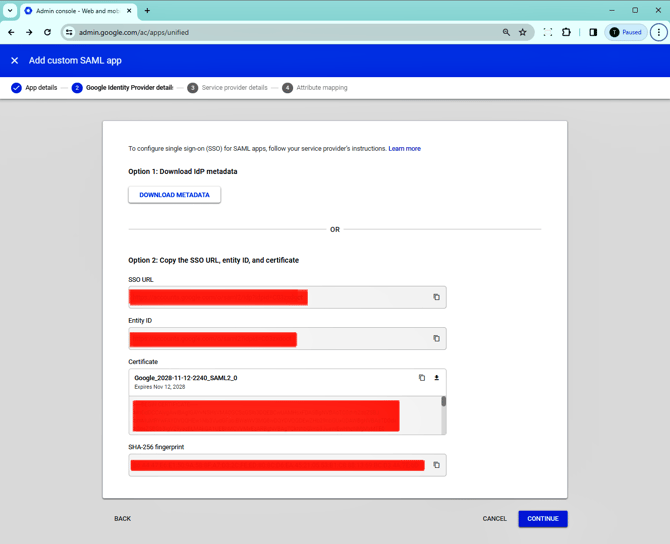Image resolution: width=670 pixels, height=544 pixels.
Task: Select the Admin console browser tab
Action: (78, 11)
